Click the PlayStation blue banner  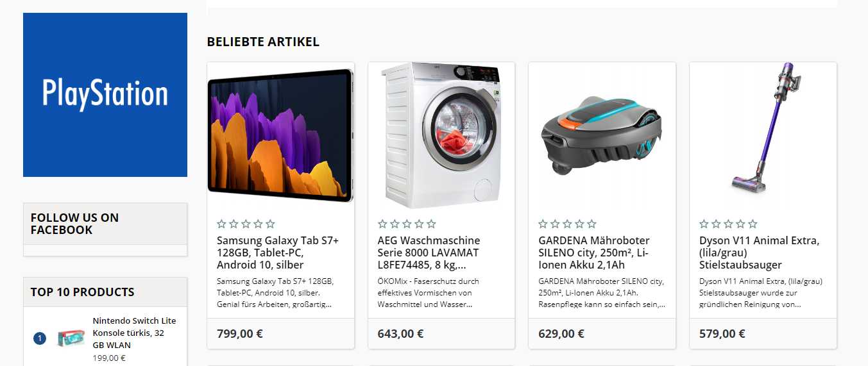105,95
